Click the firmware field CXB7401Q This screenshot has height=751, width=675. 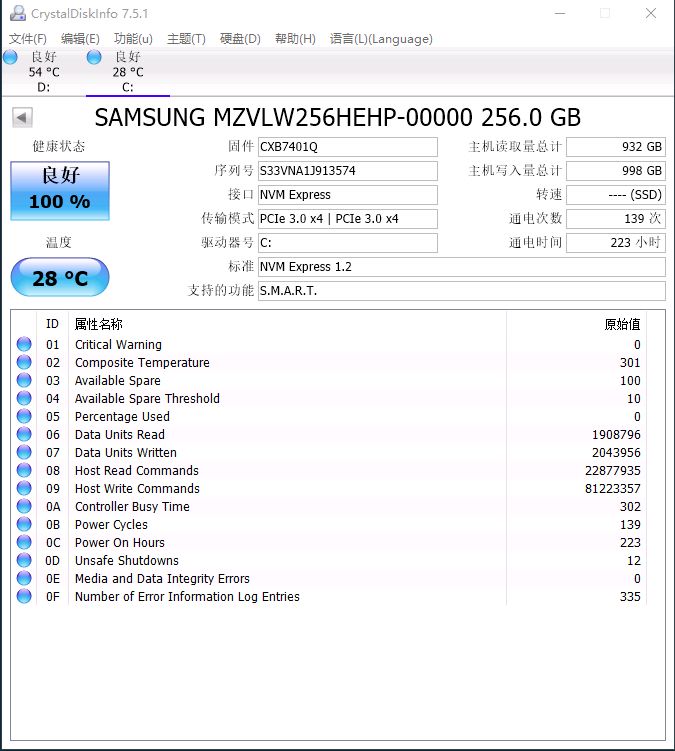(348, 147)
